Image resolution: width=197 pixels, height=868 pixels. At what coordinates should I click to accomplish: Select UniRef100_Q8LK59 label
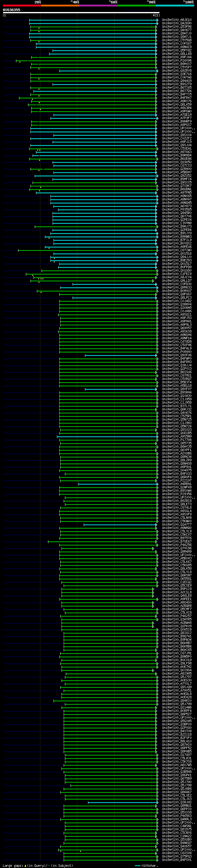tap(176, 104)
